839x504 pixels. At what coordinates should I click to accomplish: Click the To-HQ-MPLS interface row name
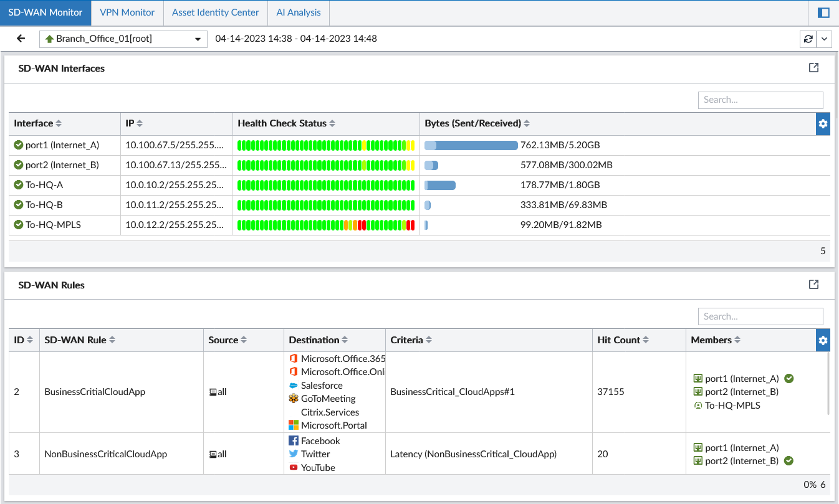tap(53, 225)
